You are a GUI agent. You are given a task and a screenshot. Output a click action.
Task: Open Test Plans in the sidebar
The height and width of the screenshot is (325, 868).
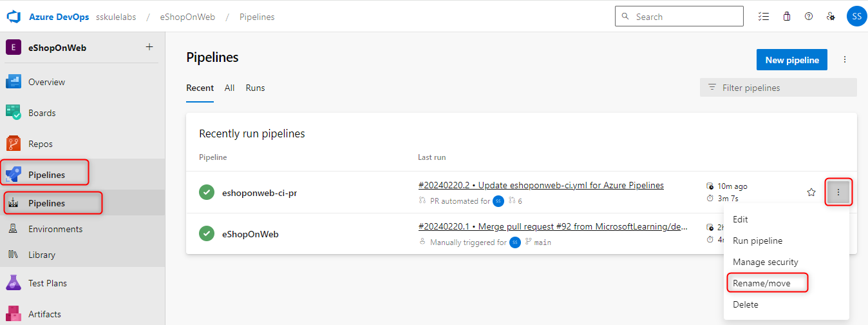[x=47, y=283]
